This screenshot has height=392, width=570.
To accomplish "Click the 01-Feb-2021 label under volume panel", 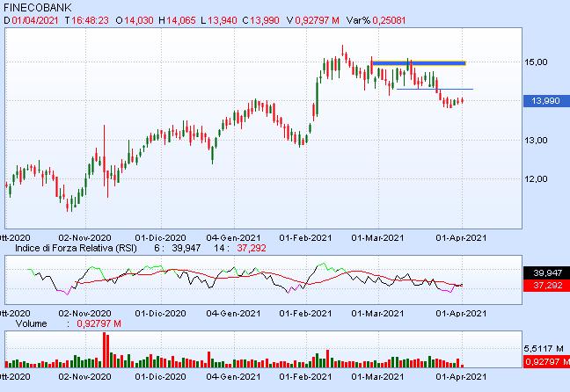I will click(x=305, y=377).
